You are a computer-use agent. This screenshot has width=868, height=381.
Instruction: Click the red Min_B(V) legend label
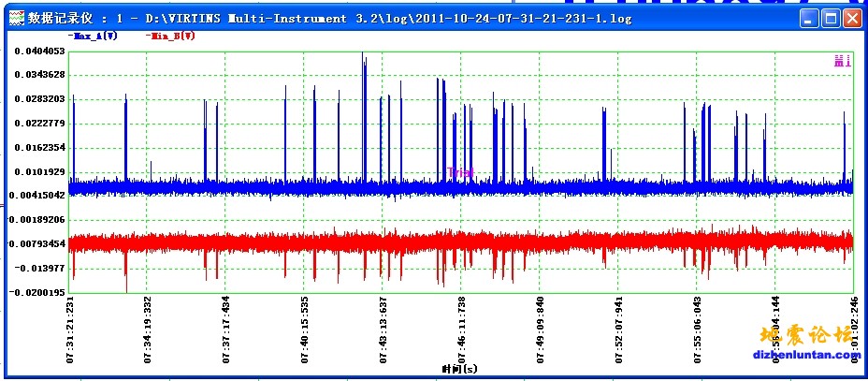click(171, 36)
